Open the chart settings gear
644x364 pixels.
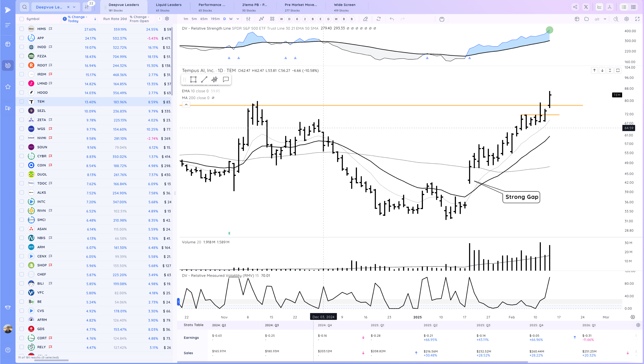point(626,19)
